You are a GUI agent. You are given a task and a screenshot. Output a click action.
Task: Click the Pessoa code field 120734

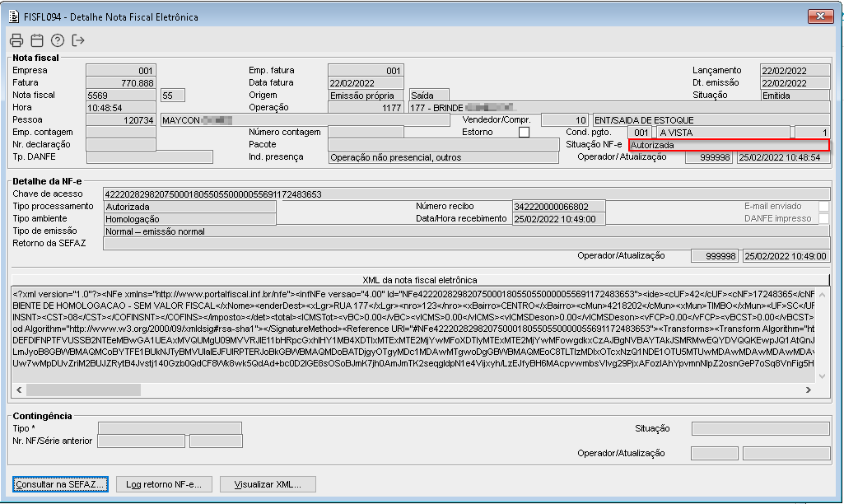point(121,120)
